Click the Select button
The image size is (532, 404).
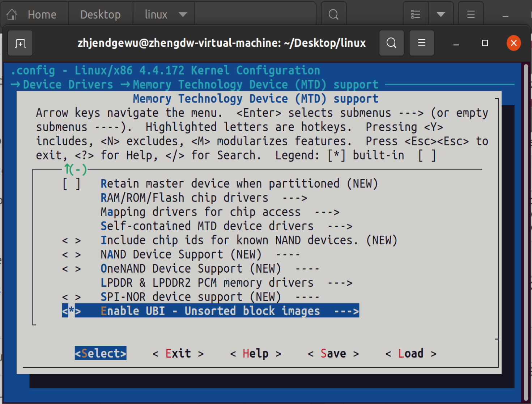tap(101, 353)
